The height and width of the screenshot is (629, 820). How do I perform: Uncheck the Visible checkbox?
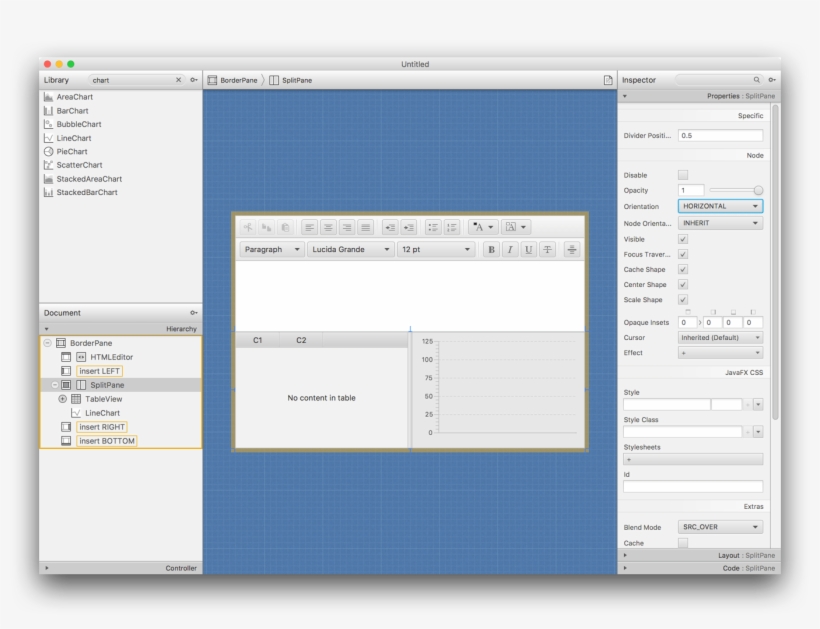[683, 239]
